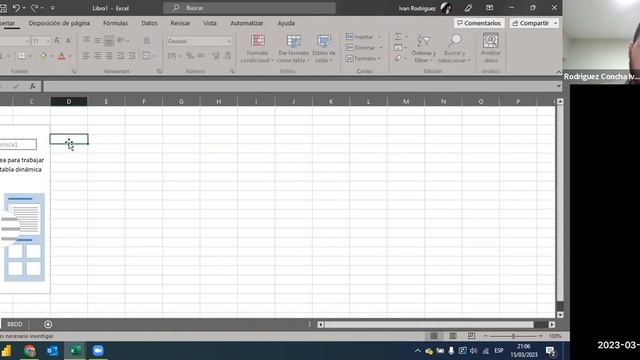The image size is (640, 360).
Task: Click the Insertar cells icon
Action: click(350, 37)
